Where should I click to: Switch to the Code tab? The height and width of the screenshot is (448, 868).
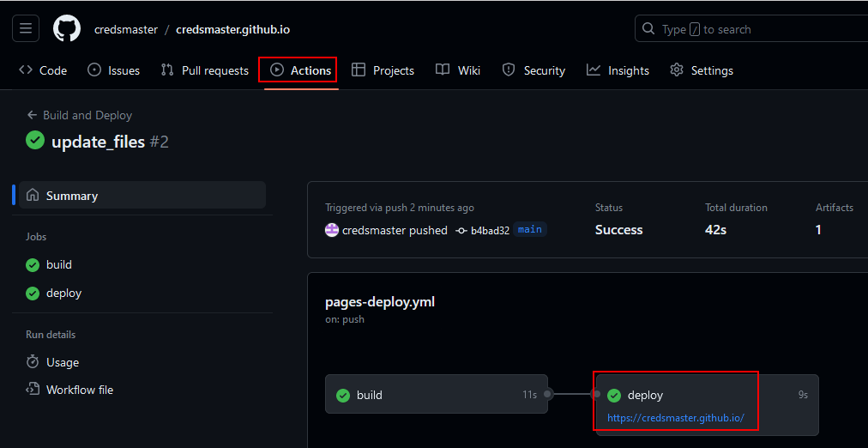(43, 70)
